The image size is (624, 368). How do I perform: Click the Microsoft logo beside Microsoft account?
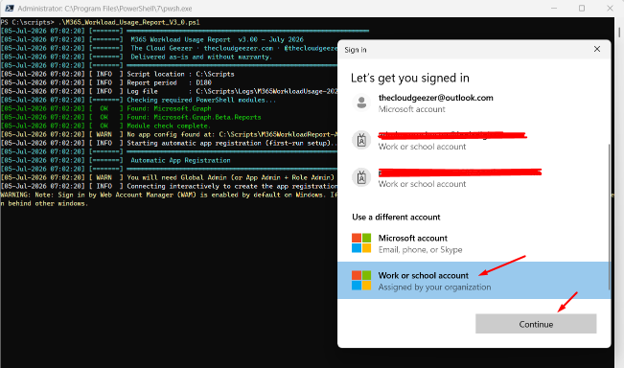click(x=361, y=243)
